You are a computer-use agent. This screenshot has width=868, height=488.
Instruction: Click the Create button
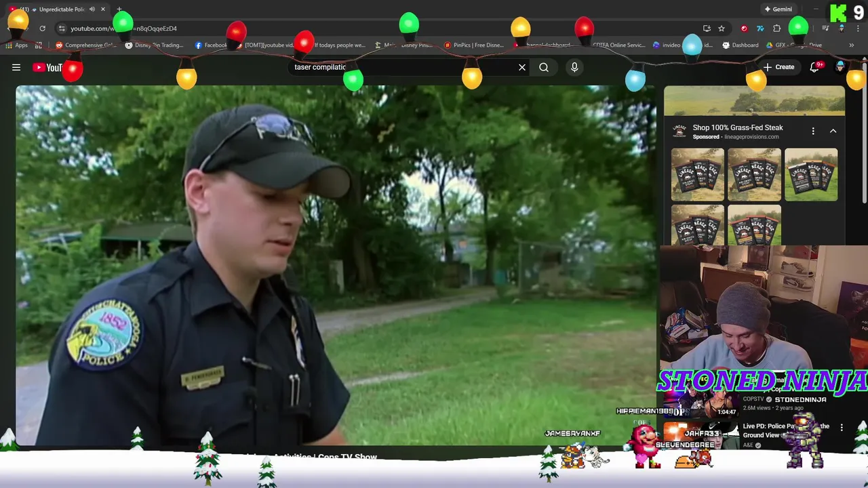(x=778, y=67)
